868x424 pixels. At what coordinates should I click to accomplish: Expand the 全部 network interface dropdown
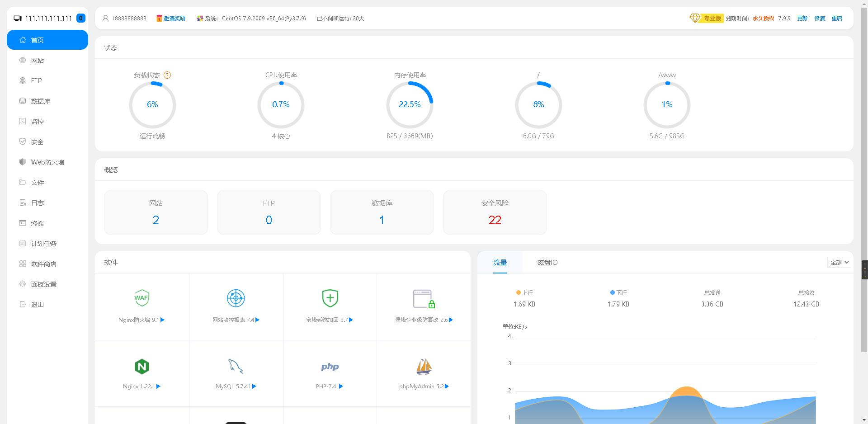point(839,262)
